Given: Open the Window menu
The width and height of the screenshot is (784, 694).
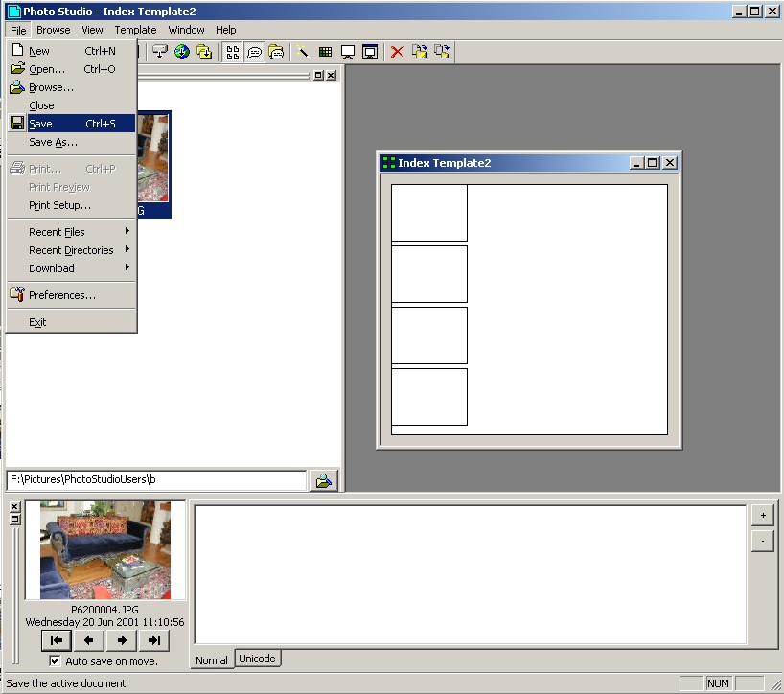Looking at the screenshot, I should coord(187,30).
